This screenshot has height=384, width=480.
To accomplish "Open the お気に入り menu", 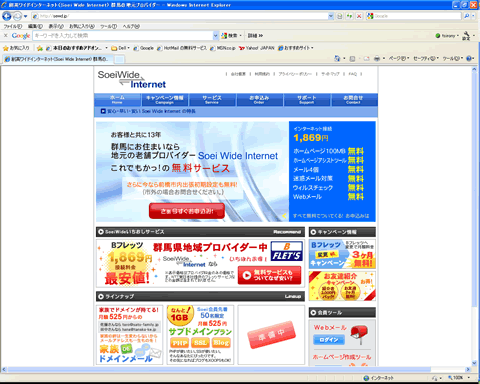I will (82, 26).
